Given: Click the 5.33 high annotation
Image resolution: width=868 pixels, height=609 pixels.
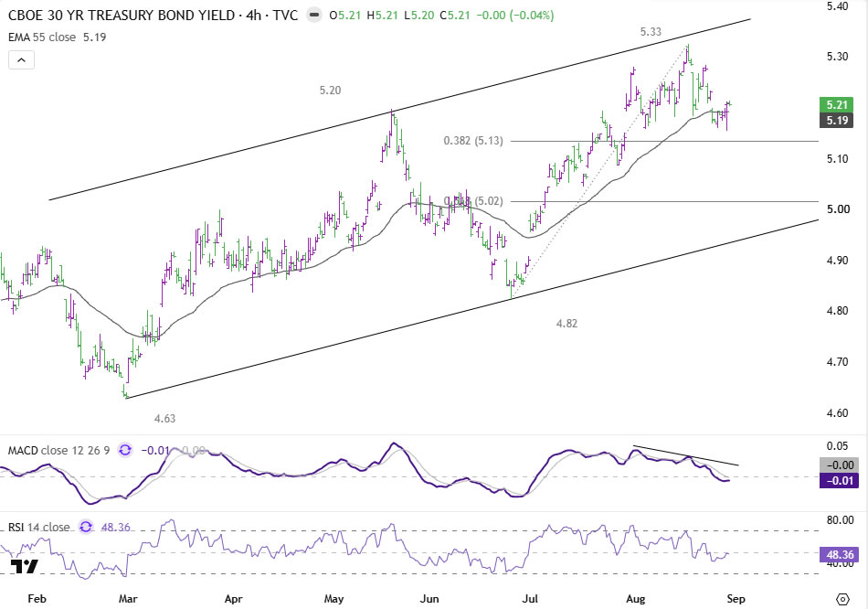Looking at the screenshot, I should pos(651,32).
